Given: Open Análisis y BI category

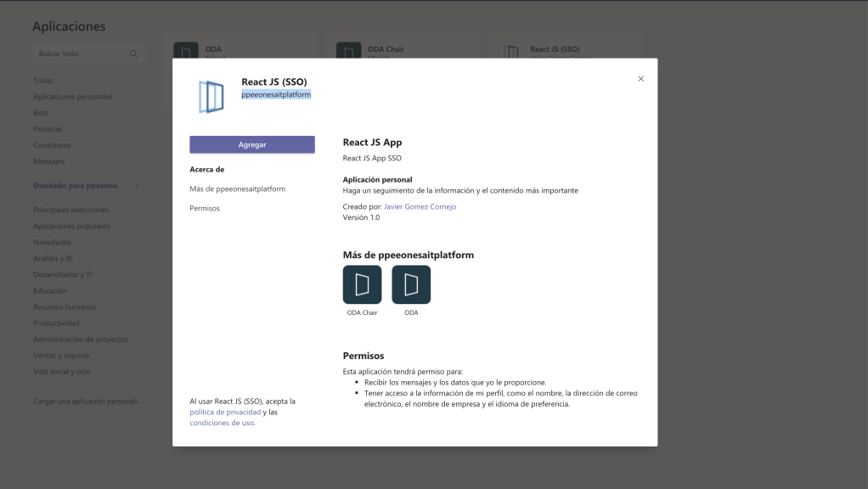Looking at the screenshot, I should coord(53,258).
